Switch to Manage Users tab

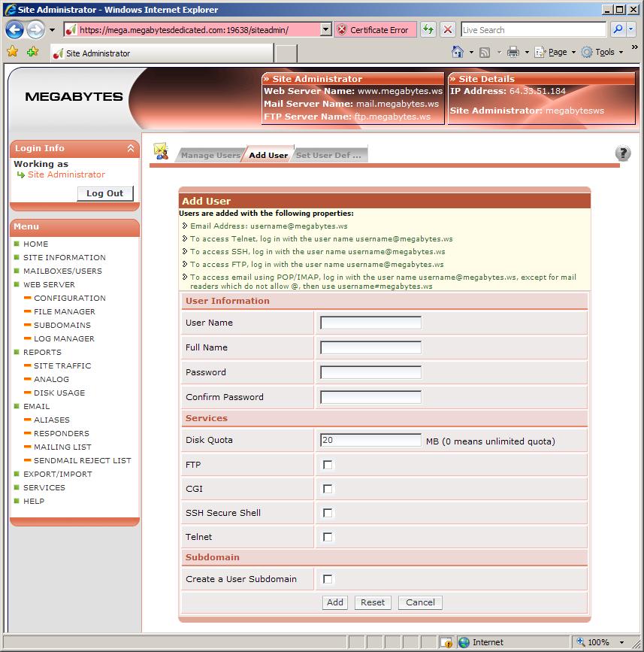[210, 155]
